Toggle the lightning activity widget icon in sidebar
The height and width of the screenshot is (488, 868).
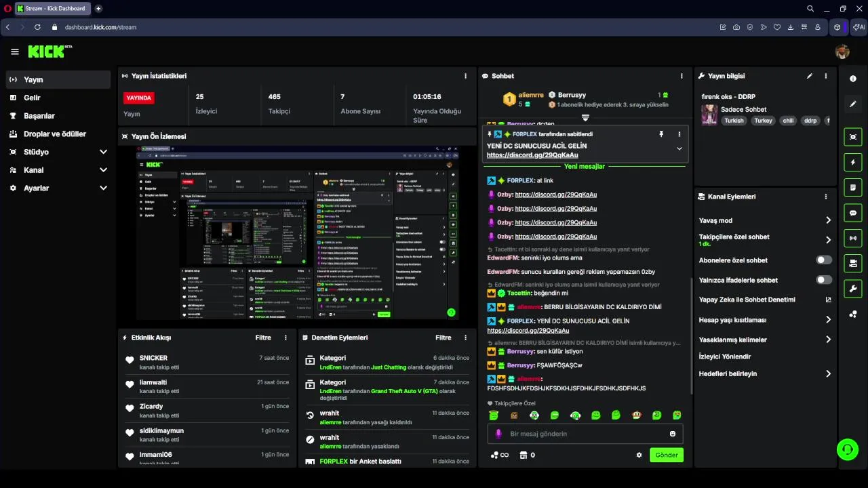coord(853,162)
